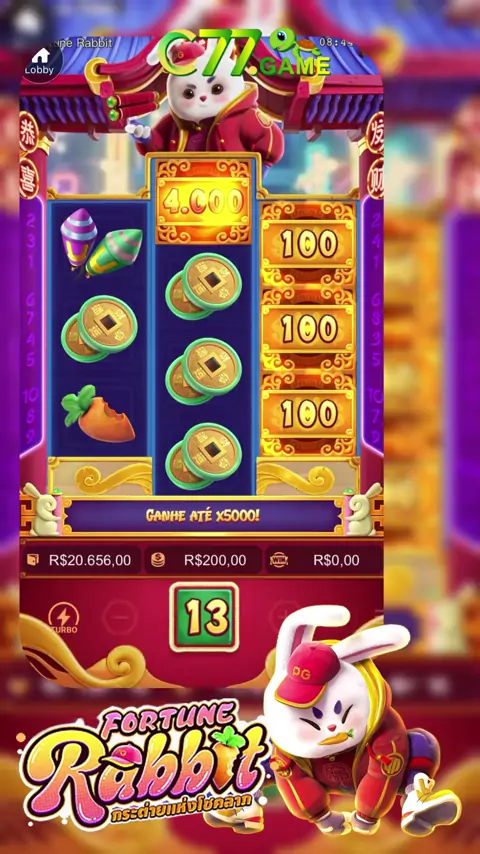480x854 pixels.
Task: Open the wallet balance R$20.656,00
Action: [x=81, y=560]
